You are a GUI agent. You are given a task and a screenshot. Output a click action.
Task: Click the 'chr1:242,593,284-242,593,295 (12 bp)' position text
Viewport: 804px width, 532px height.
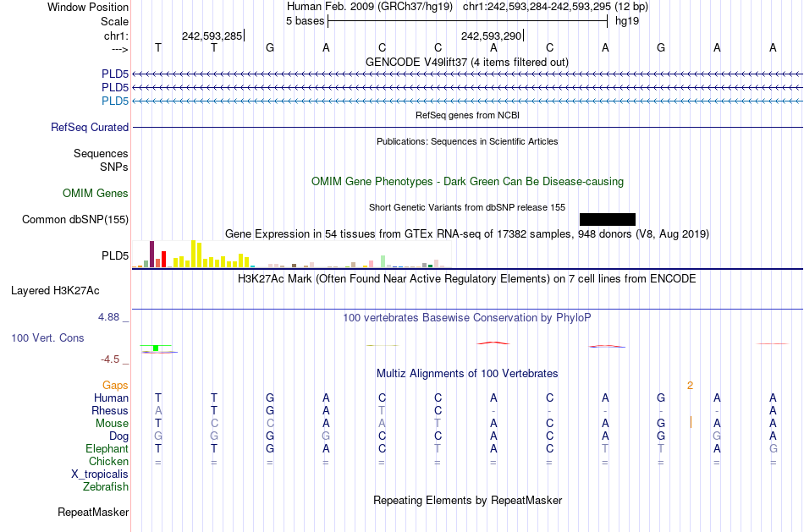coord(555,7)
